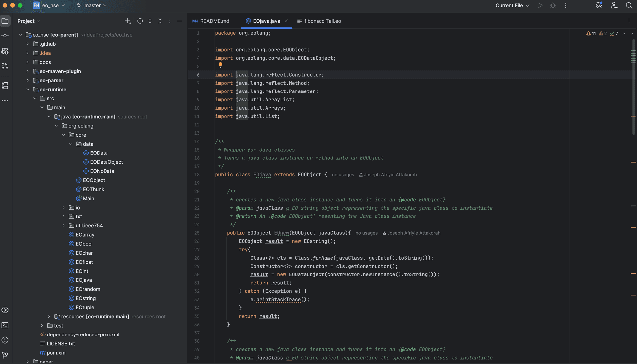The width and height of the screenshot is (637, 364).
Task: Run the current file
Action: (x=540, y=5)
